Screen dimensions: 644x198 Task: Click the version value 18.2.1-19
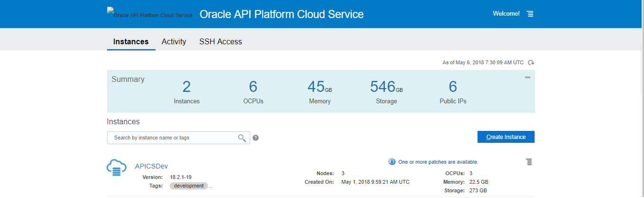pyautogui.click(x=181, y=177)
